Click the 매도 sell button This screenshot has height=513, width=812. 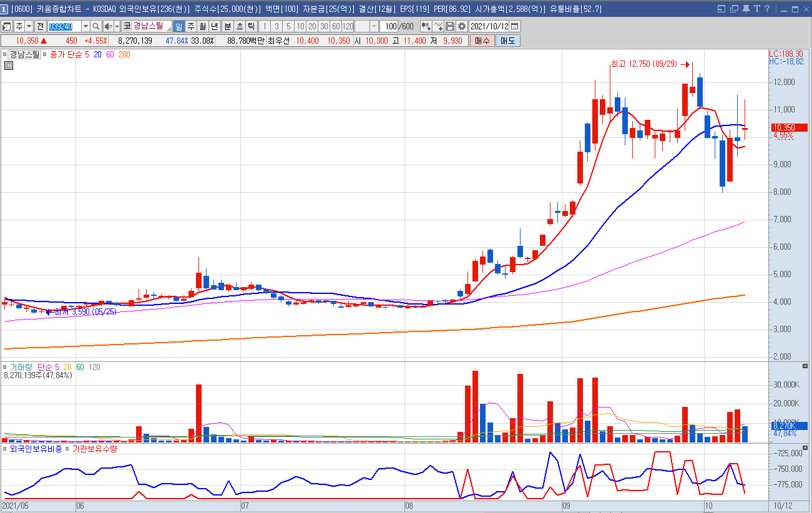coord(507,41)
